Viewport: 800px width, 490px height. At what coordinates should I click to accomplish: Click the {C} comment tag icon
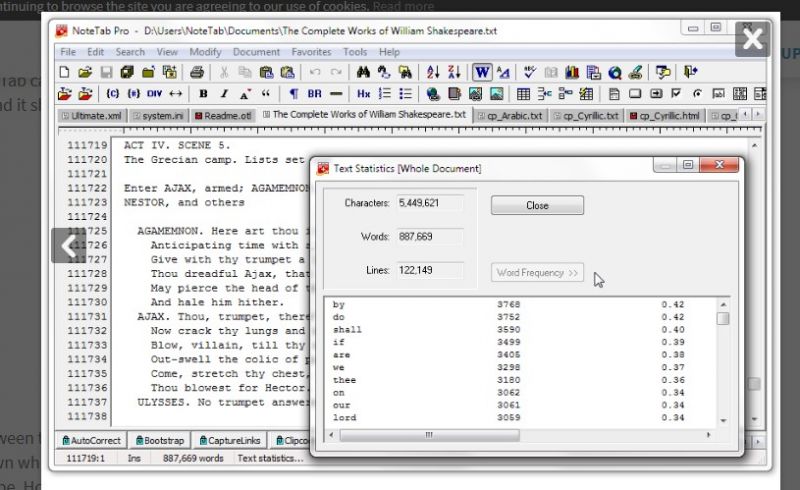112,94
